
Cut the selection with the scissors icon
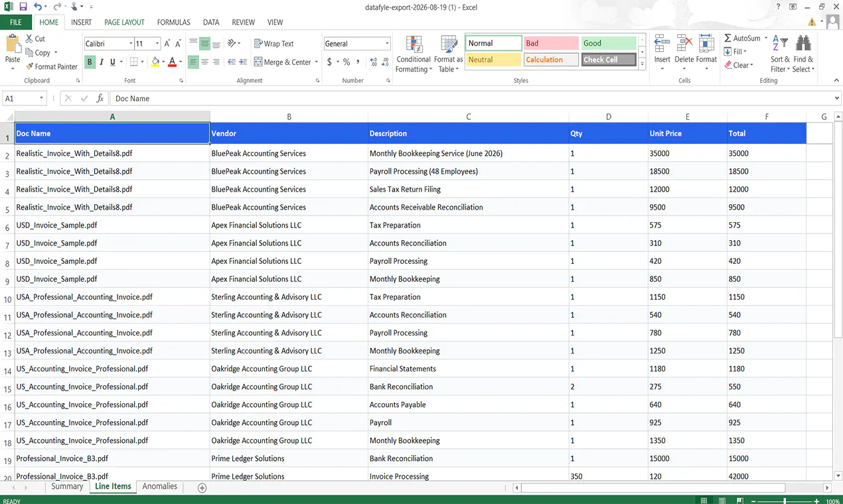(30, 39)
